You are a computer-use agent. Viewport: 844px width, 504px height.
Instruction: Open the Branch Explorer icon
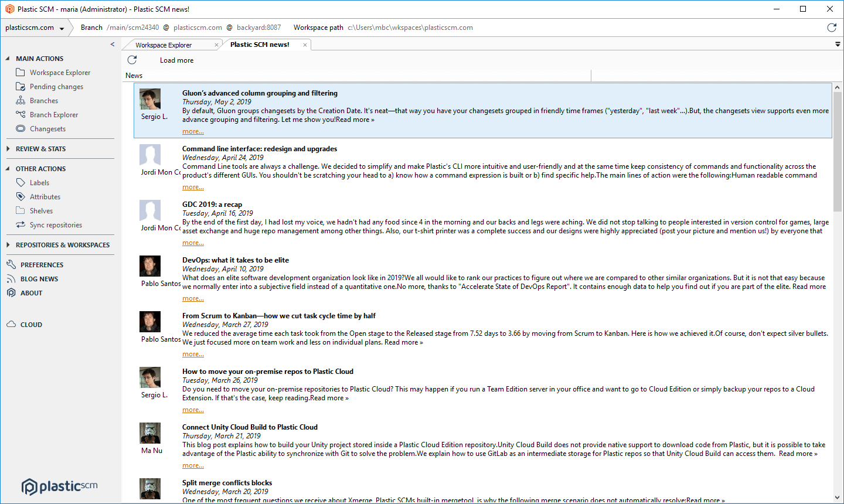tap(21, 115)
